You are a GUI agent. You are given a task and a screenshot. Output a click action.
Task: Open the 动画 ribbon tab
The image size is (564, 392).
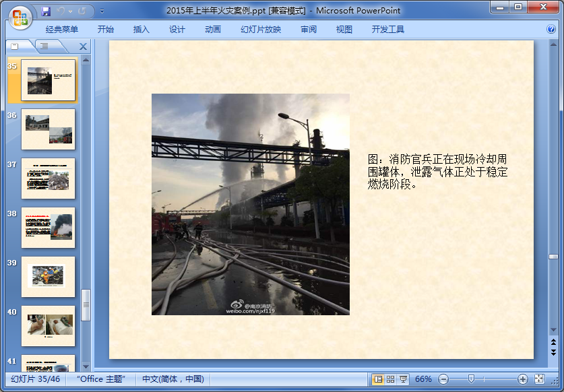(212, 29)
